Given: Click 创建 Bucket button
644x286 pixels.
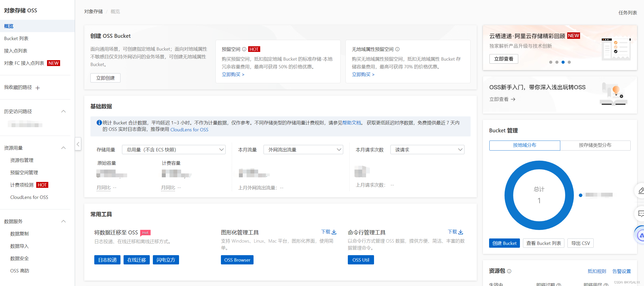Looking at the screenshot, I should pos(505,243).
